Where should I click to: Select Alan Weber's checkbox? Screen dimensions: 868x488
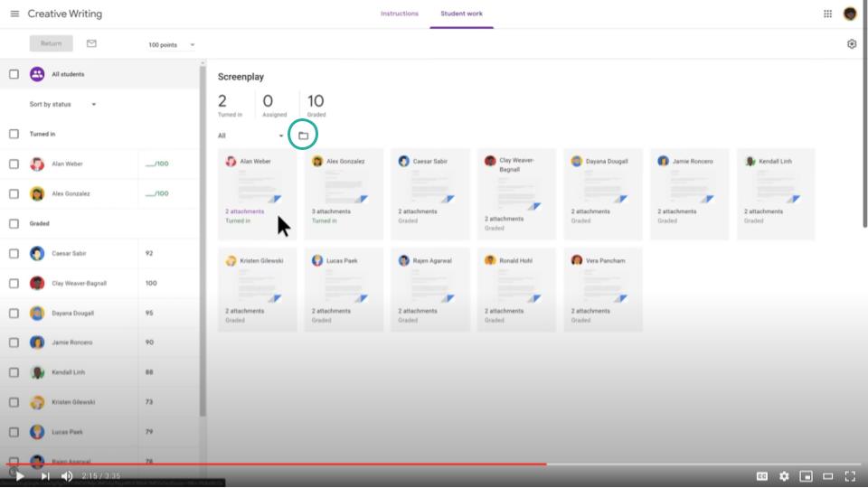pyautogui.click(x=14, y=164)
